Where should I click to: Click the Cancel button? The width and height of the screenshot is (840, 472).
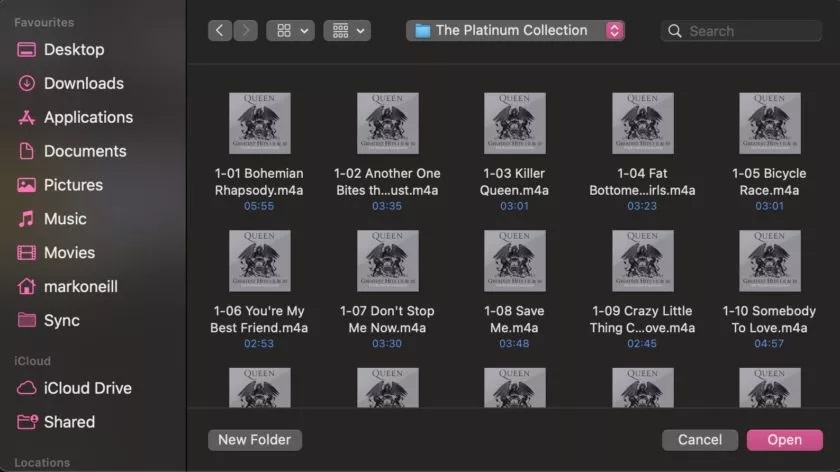point(700,440)
